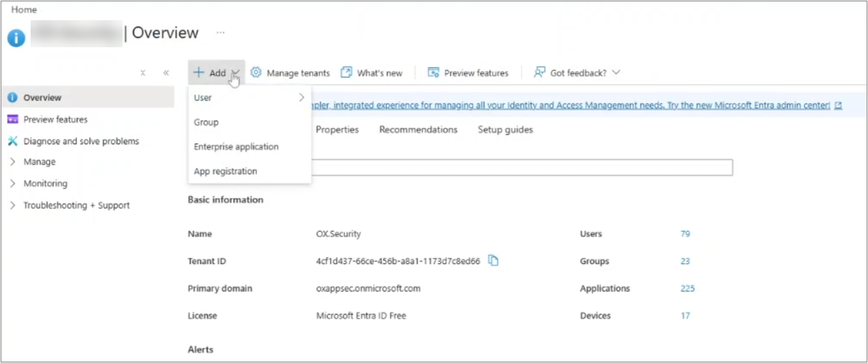
Task: Expand the Monitoring sidebar section
Action: [x=45, y=184]
